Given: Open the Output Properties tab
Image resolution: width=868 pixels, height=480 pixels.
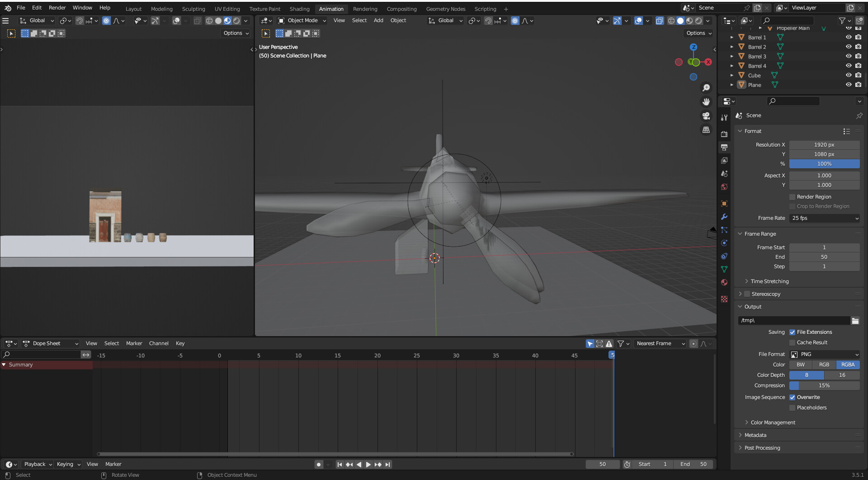Looking at the screenshot, I should (724, 147).
